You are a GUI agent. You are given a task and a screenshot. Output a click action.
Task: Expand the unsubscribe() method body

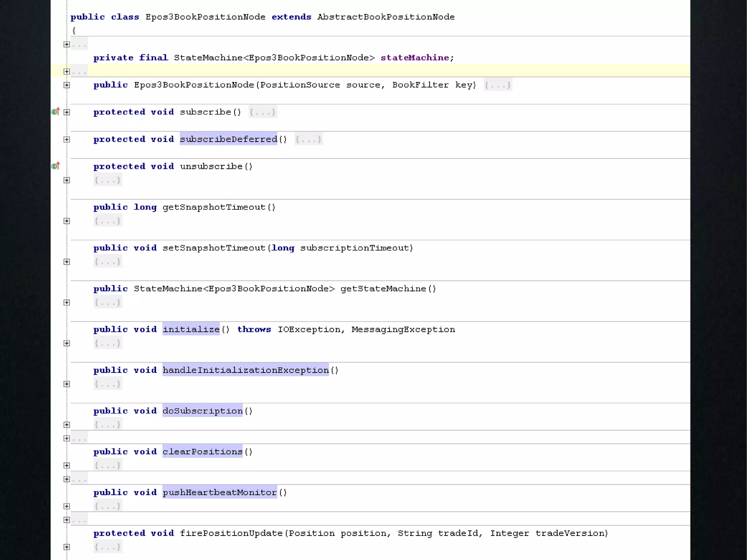[67, 180]
